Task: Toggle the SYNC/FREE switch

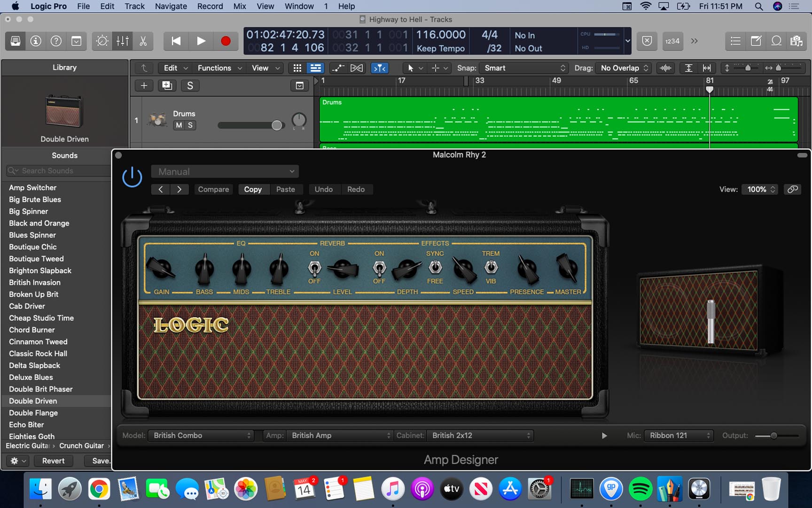Action: point(435,267)
